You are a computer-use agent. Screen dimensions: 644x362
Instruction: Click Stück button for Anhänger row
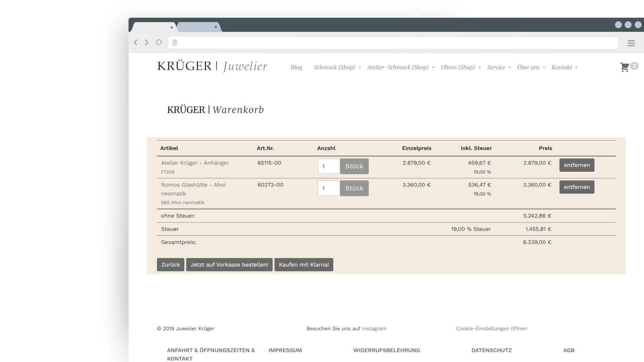[354, 166]
